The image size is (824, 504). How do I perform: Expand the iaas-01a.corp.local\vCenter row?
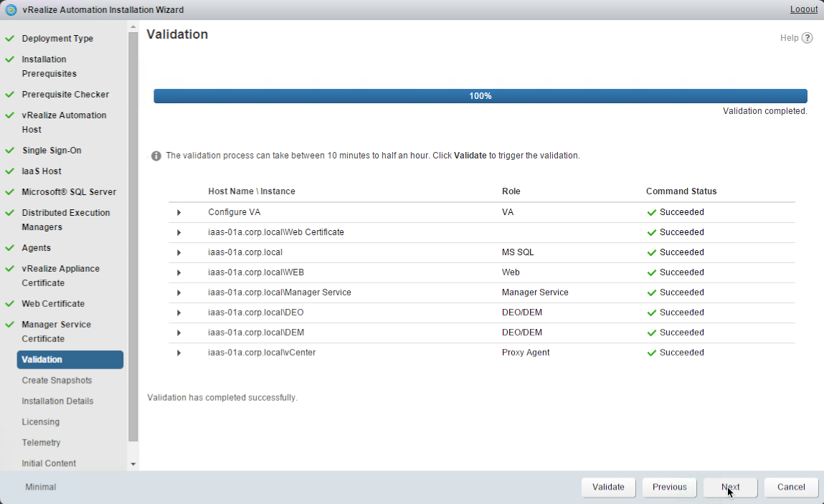[x=179, y=353]
